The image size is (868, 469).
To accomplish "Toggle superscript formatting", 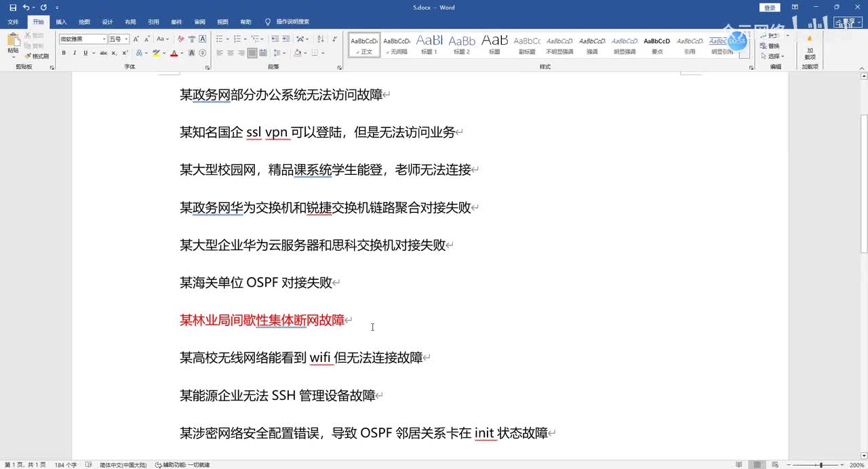I will pyautogui.click(x=125, y=53).
